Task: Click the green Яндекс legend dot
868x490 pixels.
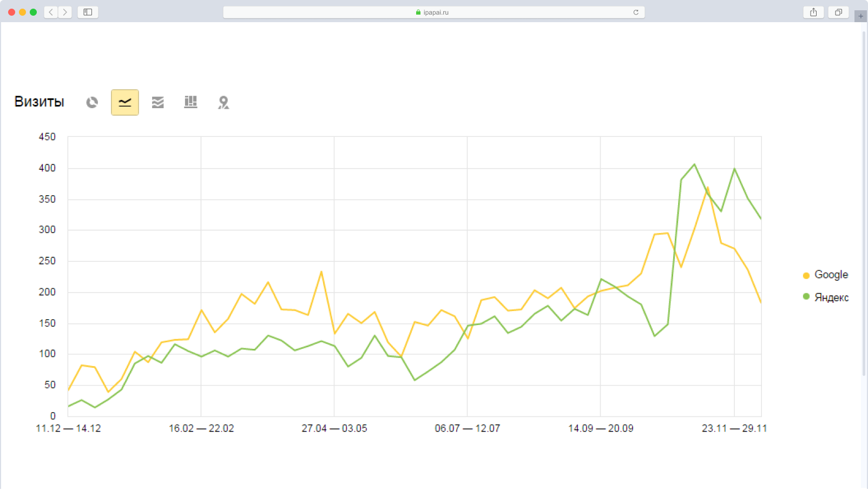Action: pyautogui.click(x=806, y=296)
